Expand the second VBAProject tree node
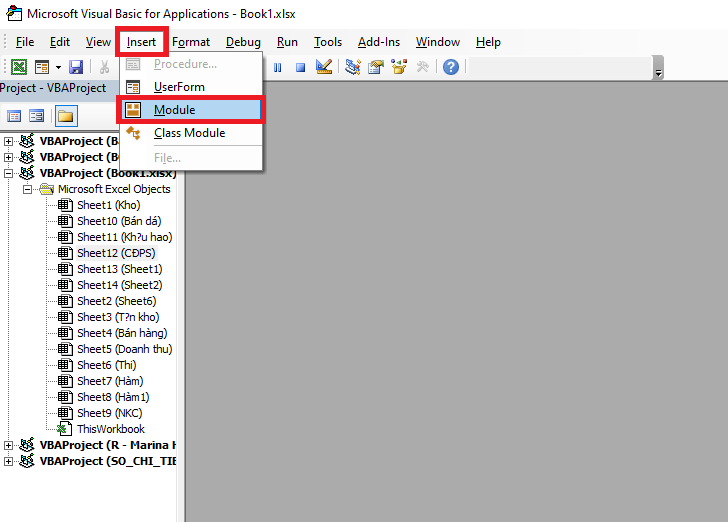 (x=8, y=157)
